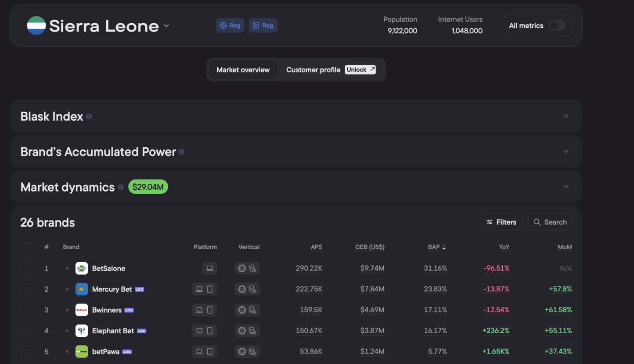Switch to the Market overview tab
The width and height of the screenshot is (634, 364).
tap(243, 70)
